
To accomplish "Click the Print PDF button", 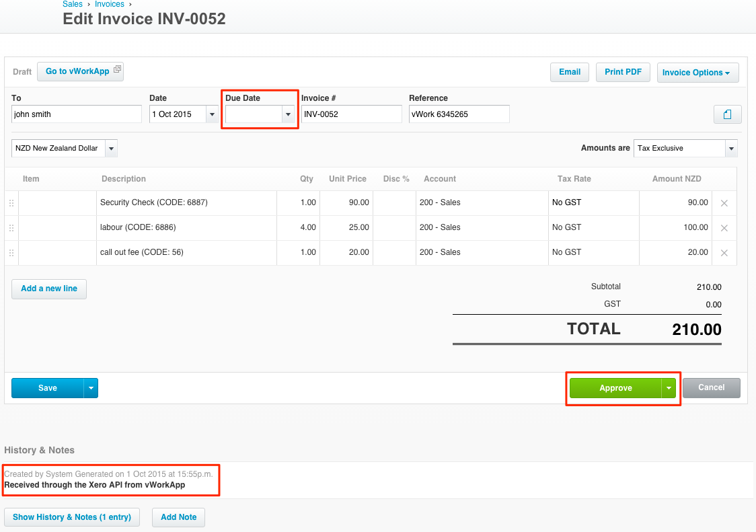I will coord(622,72).
